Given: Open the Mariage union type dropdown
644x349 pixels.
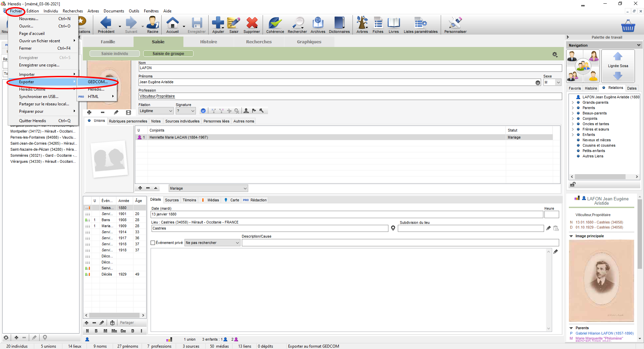Looking at the screenshot, I should pyautogui.click(x=245, y=189).
